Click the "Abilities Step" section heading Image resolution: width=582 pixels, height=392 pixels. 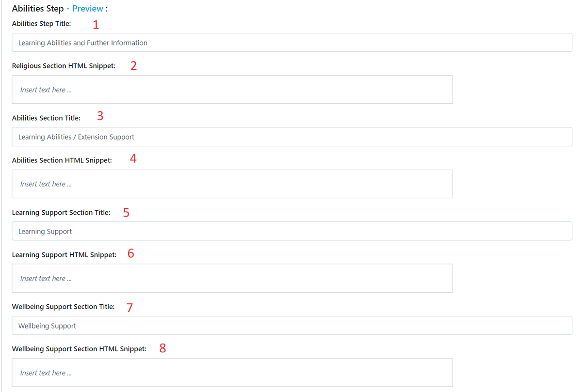[38, 9]
